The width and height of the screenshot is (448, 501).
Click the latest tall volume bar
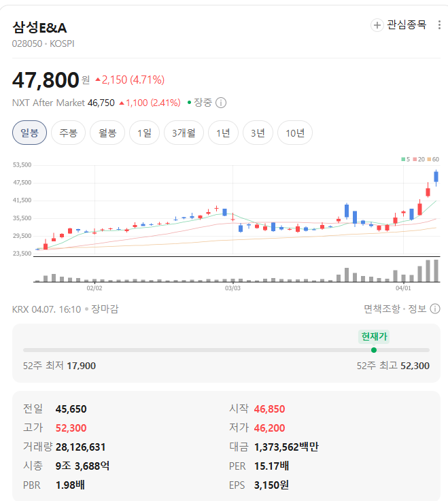tap(436, 271)
